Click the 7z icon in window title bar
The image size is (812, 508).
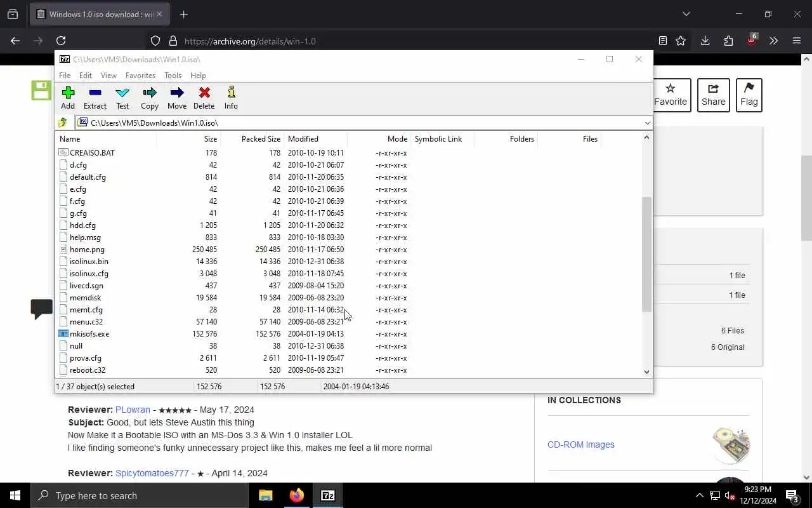point(65,59)
